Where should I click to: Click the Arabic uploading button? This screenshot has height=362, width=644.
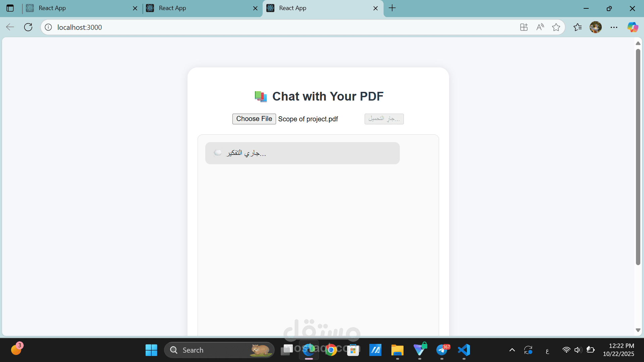pos(384,119)
